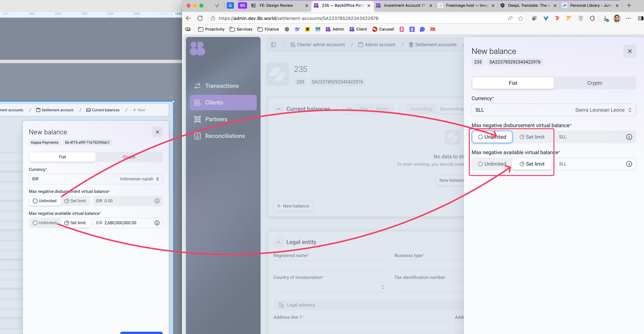Open the browser profile avatar
This screenshot has height=334, width=644.
click(x=617, y=18)
